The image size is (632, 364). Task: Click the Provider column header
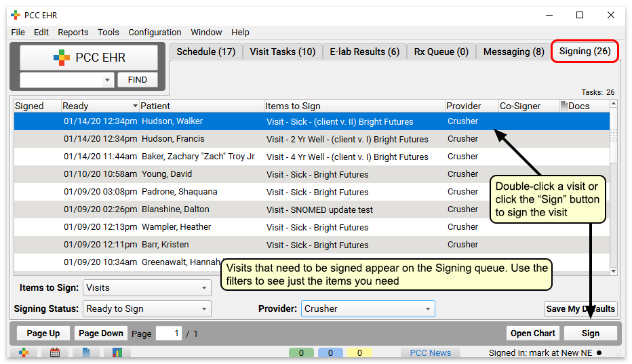coord(472,106)
